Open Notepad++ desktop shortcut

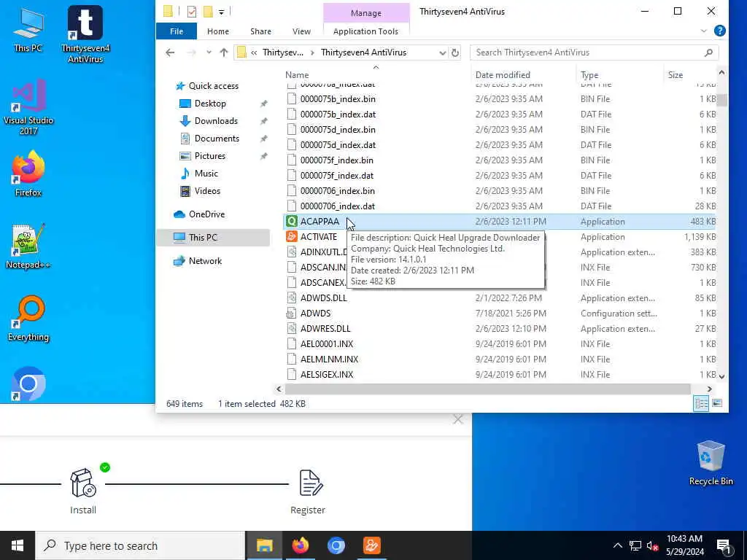tap(28, 246)
